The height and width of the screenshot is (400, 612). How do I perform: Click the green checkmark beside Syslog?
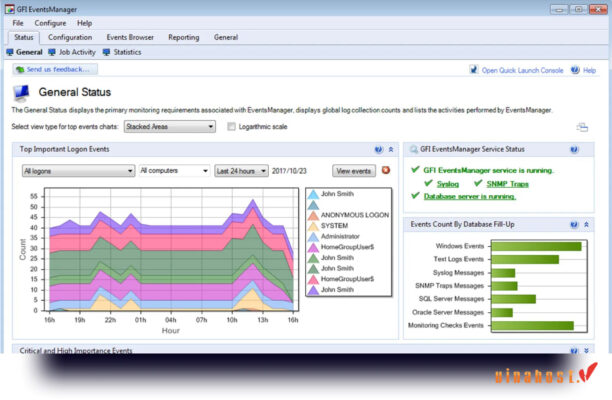pyautogui.click(x=428, y=183)
